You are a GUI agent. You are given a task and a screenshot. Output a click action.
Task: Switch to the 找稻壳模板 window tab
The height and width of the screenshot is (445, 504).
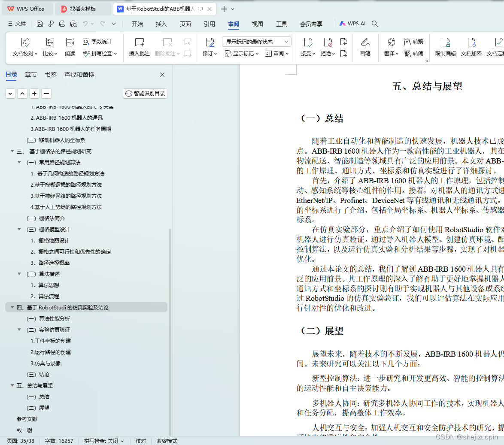[83, 9]
